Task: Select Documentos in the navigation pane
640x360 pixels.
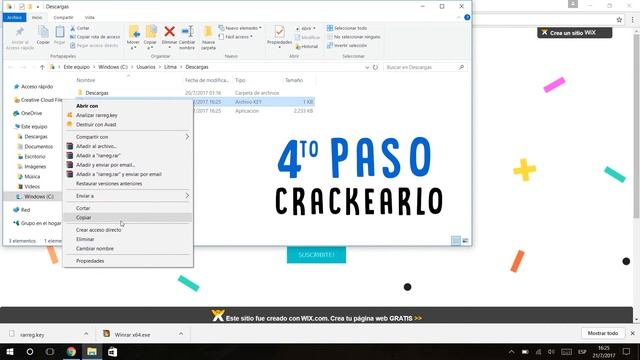Action: click(x=38, y=147)
